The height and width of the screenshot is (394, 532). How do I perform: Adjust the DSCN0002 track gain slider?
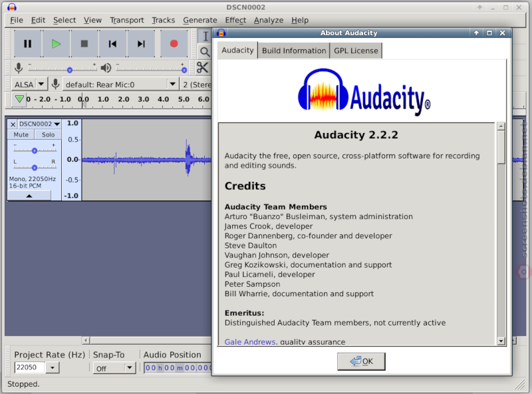coord(35,150)
